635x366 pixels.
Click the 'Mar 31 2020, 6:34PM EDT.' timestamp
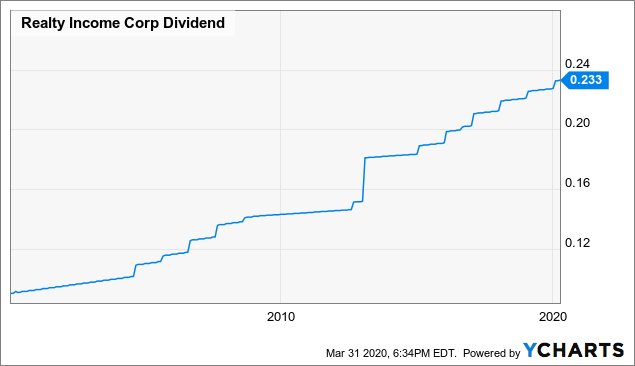pos(391,353)
